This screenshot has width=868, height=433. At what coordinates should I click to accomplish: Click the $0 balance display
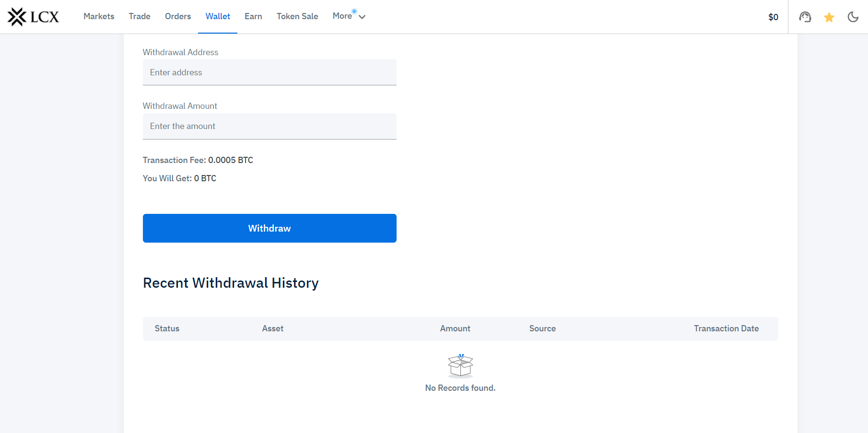point(773,17)
